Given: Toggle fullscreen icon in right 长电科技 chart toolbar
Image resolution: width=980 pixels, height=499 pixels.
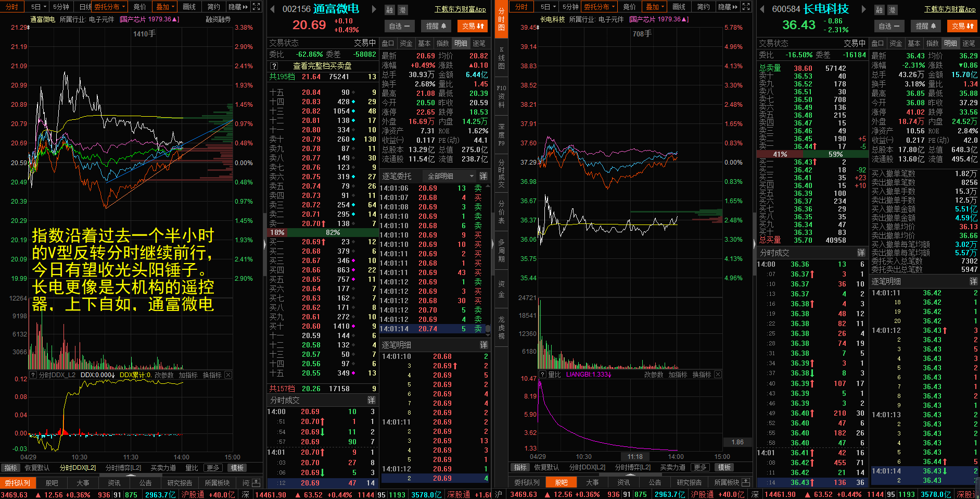Looking at the screenshot, I should tap(746, 7).
